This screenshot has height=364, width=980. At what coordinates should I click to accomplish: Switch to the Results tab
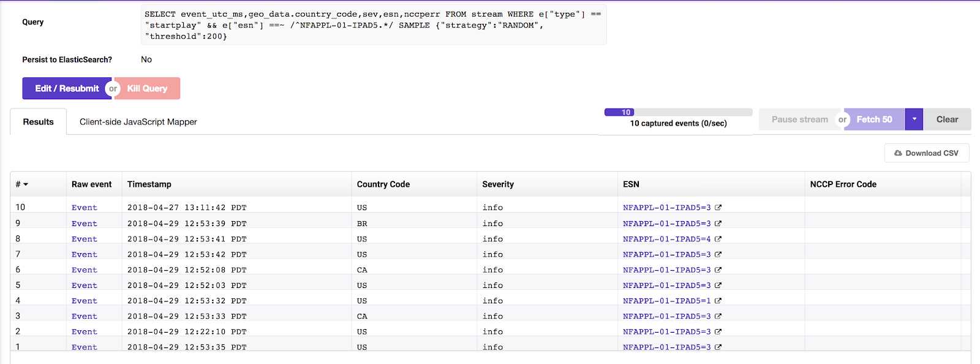coord(38,122)
